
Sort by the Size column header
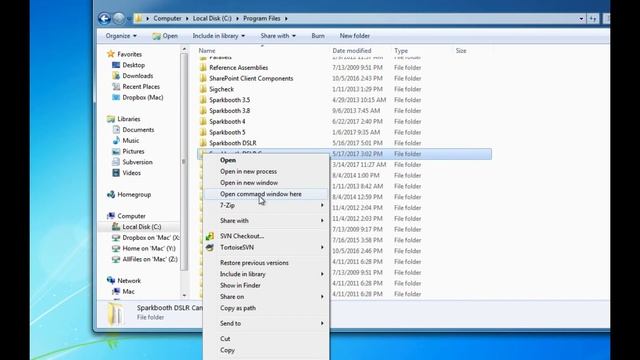[x=461, y=51]
